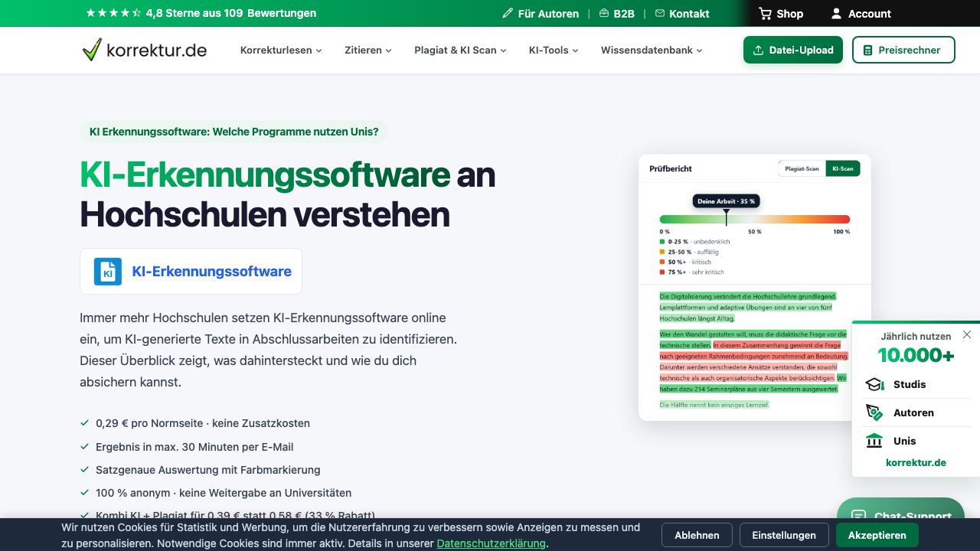Click orange swatch for 50 %+ kritisch
This screenshot has height=551, width=980.
tap(662, 262)
